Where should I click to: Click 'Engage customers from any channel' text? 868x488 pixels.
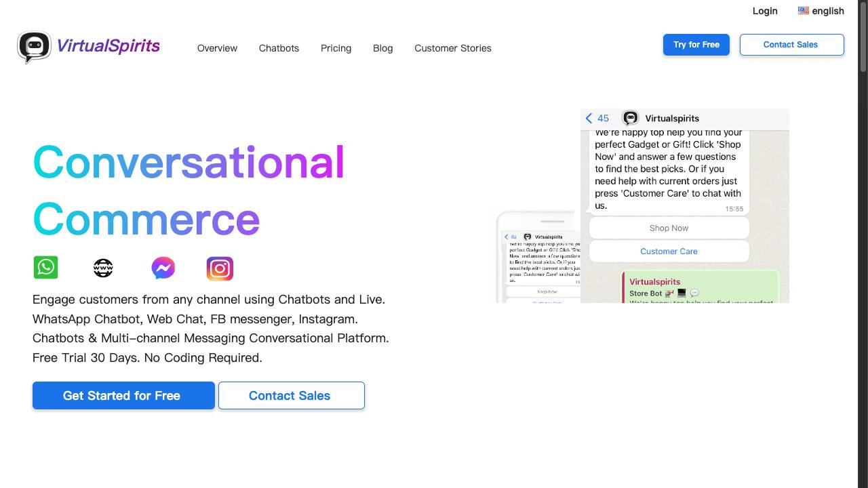[x=209, y=300]
